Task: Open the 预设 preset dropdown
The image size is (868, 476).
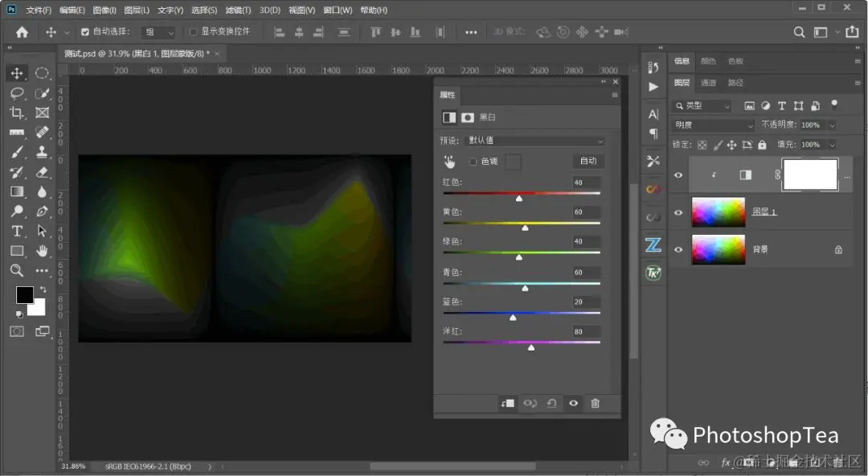Action: [534, 141]
